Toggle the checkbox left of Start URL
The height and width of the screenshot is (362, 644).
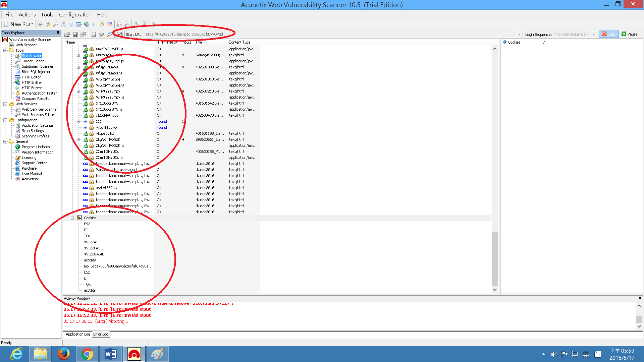[x=119, y=34]
